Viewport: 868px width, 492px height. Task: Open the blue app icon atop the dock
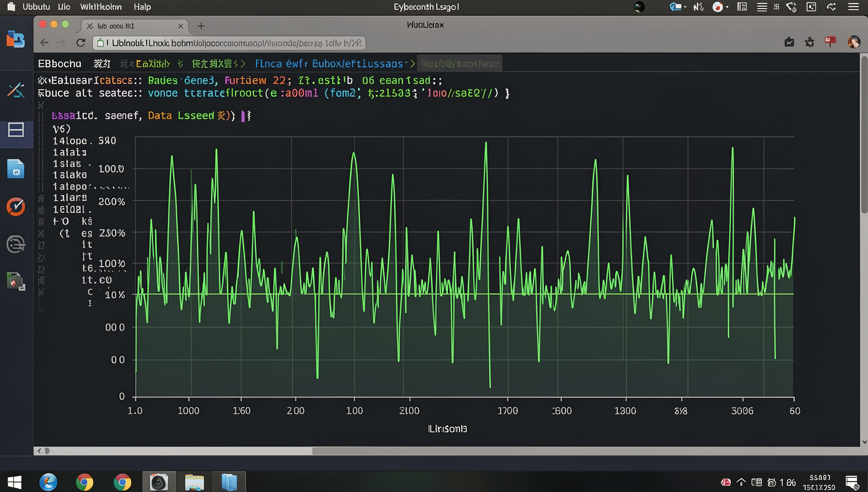[15, 39]
